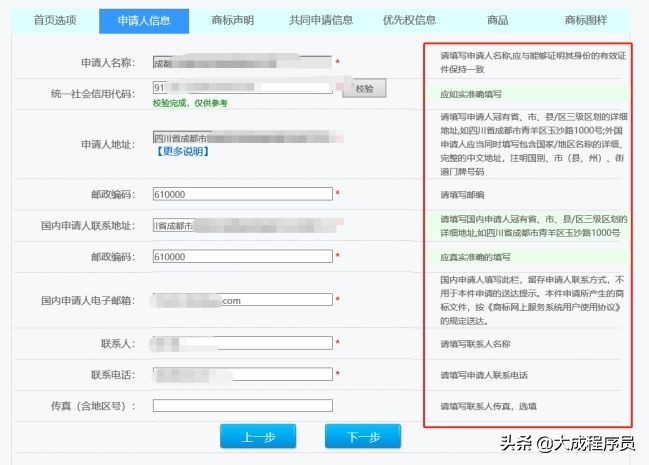Click the 国内申请人电子邮箱 input field

coord(243,300)
